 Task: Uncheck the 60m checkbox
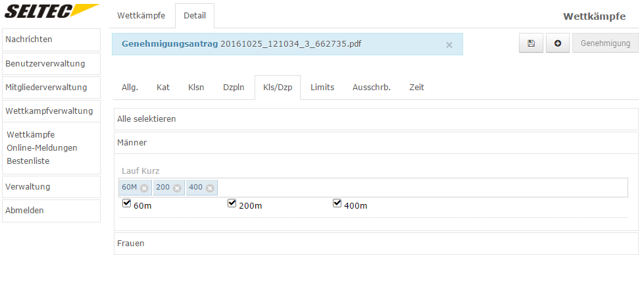point(127,203)
